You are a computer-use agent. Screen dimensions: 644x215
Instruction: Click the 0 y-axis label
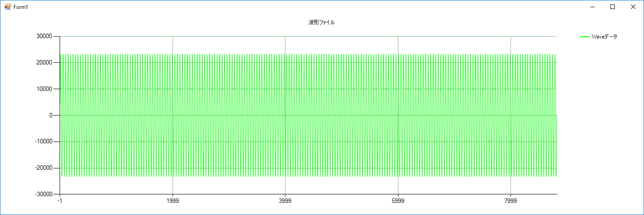coord(51,115)
